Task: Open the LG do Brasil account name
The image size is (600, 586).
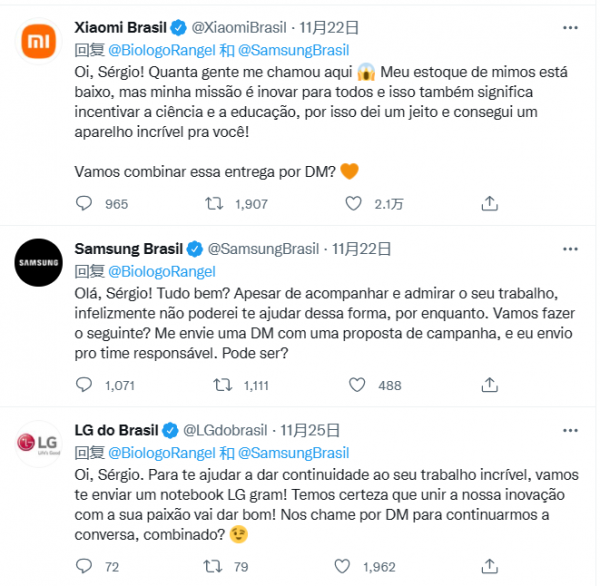Action: pyautogui.click(x=116, y=431)
